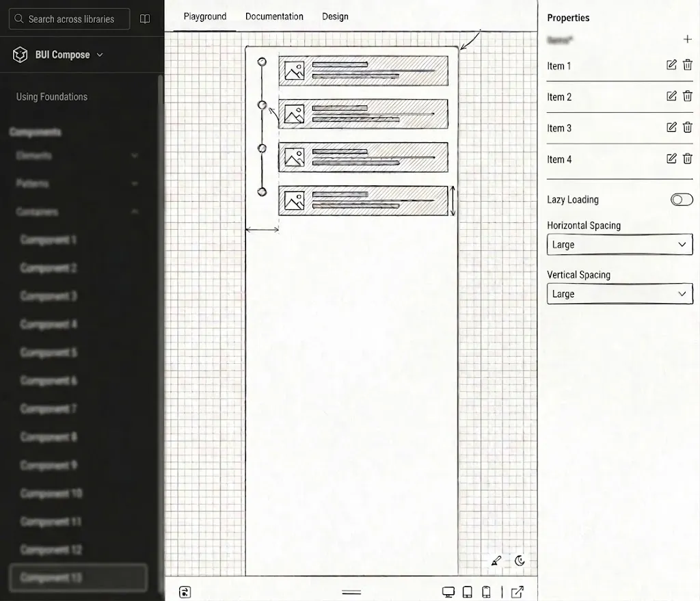Click the 'Item 1' label
Viewport: 700px width, 601px height.
pos(559,66)
